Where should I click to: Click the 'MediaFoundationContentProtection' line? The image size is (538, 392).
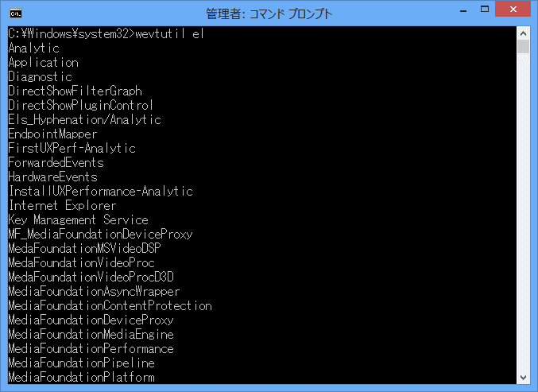pyautogui.click(x=110, y=305)
